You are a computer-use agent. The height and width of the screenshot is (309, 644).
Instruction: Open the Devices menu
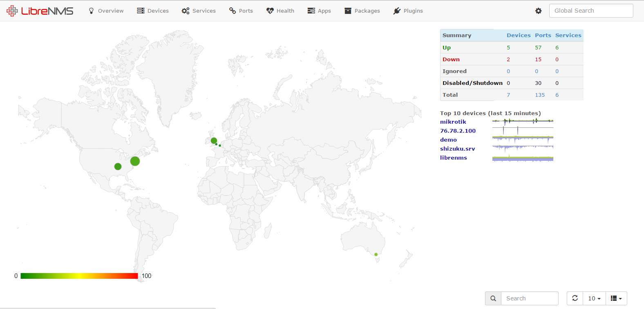pos(153,11)
